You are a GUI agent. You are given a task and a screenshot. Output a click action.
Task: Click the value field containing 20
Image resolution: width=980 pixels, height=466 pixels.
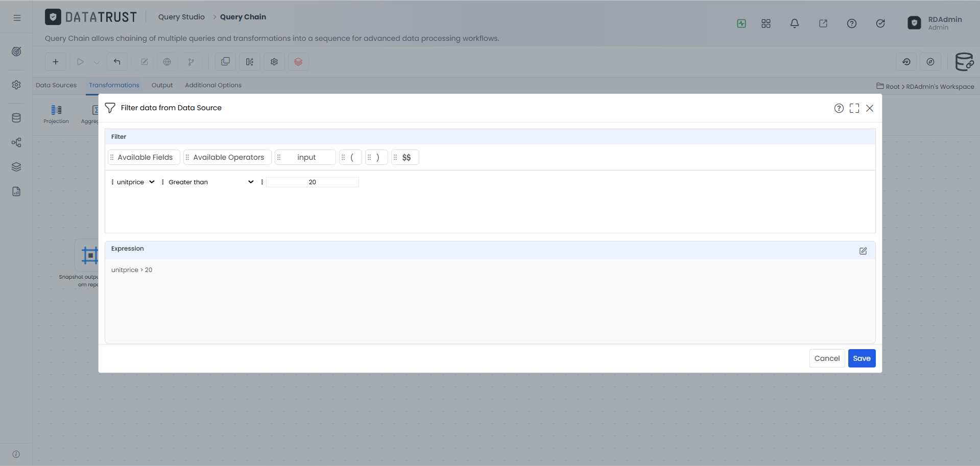coord(313,182)
